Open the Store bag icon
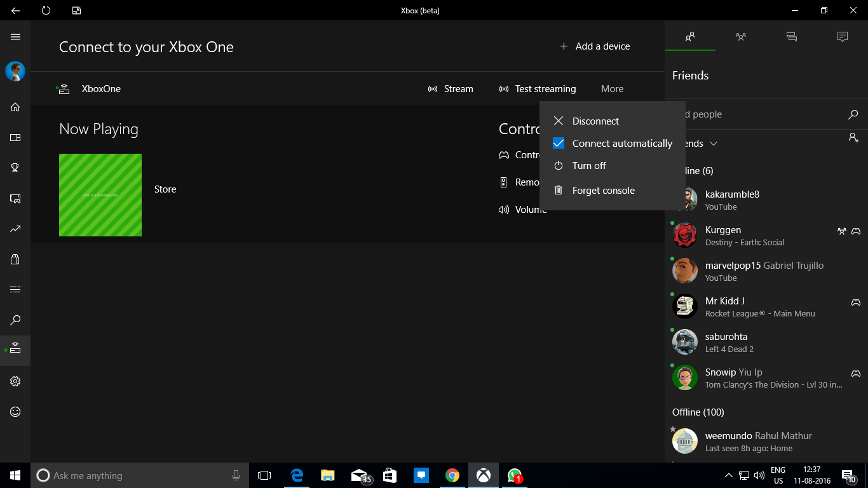Viewport: 868px width, 488px height. click(x=15, y=259)
